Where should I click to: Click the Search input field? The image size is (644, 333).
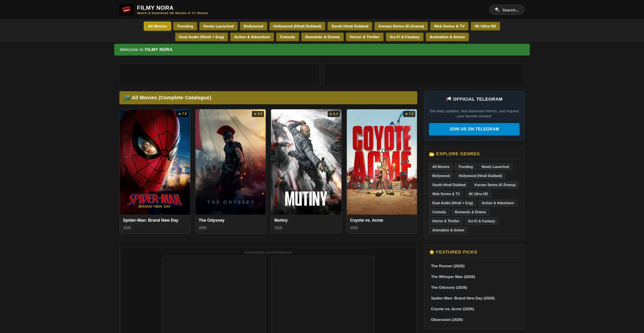pos(506,10)
